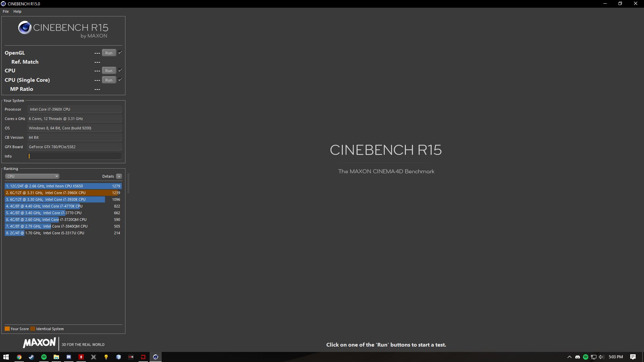This screenshot has height=362, width=644.
Task: Open the light bulb taskbar app
Action: point(106,357)
